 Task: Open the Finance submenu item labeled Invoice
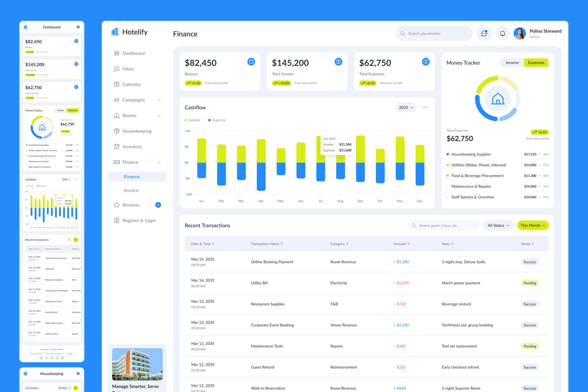pos(131,190)
